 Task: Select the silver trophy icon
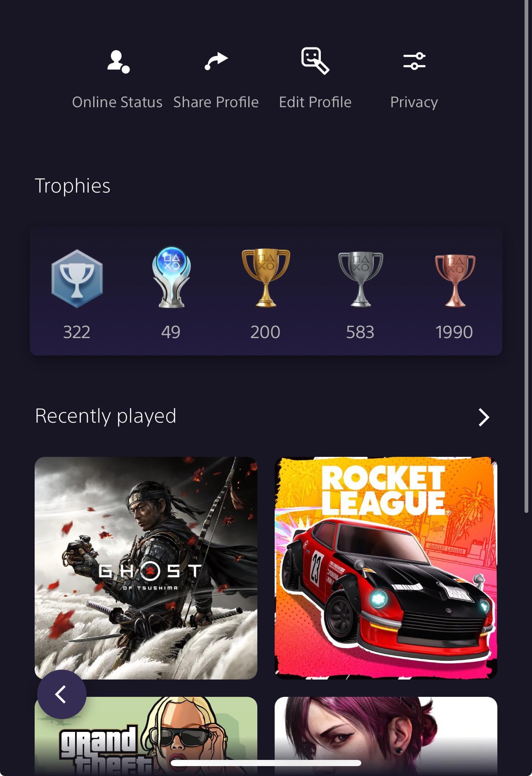[x=360, y=279]
